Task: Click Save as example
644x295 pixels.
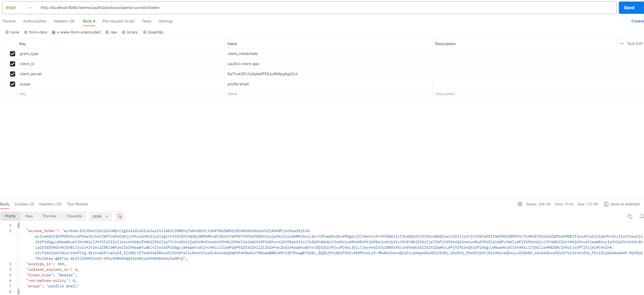Action: [x=625, y=204]
